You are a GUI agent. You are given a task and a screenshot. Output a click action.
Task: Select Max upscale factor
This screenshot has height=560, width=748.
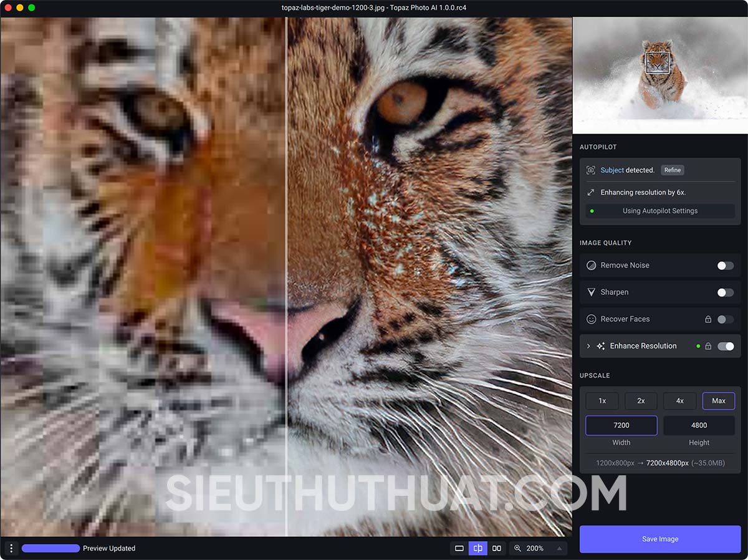coord(719,401)
